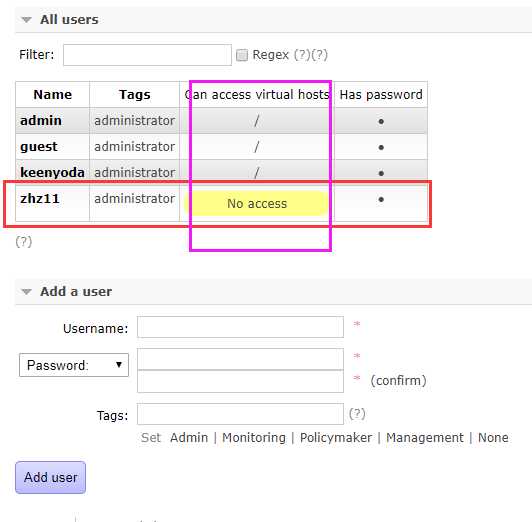Collapse the All users section triangle

pos(26,20)
